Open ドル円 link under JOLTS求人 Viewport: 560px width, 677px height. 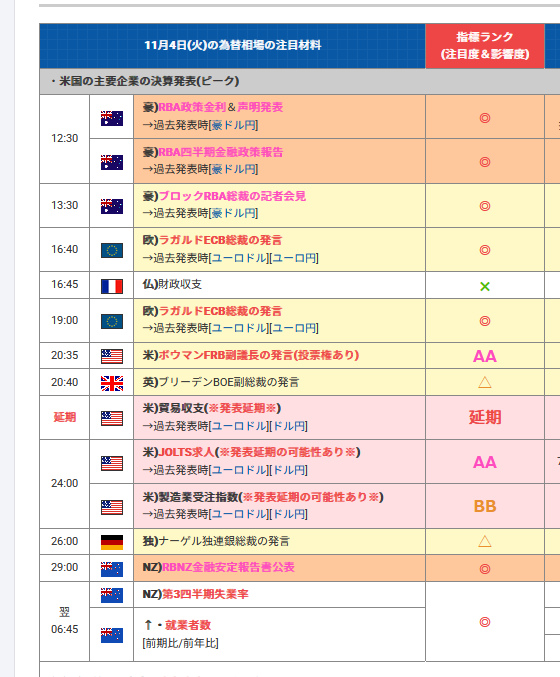pos(288,470)
